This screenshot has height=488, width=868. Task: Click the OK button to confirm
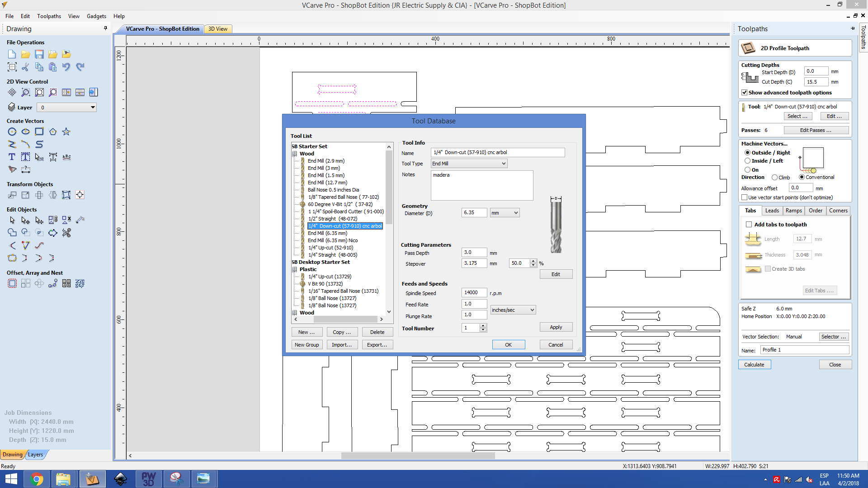pyautogui.click(x=508, y=344)
